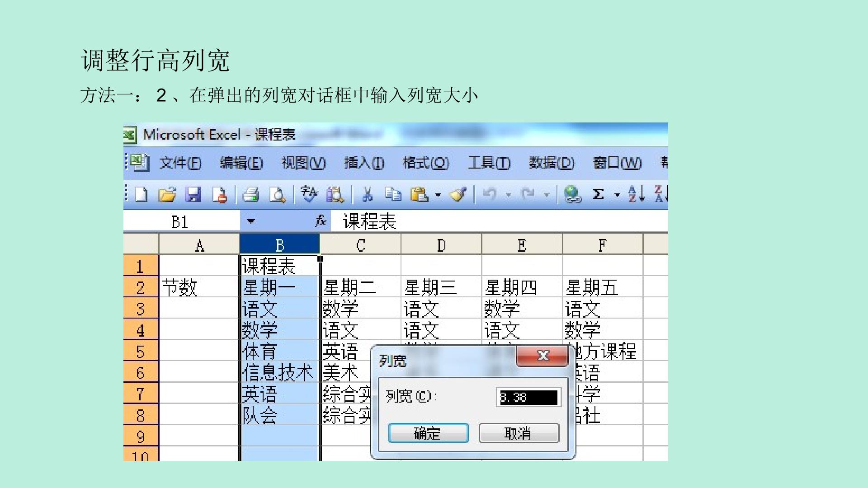This screenshot has width=868, height=488.
Task: Expand the AutoSum functions dropdown arrow
Action: tap(617, 195)
